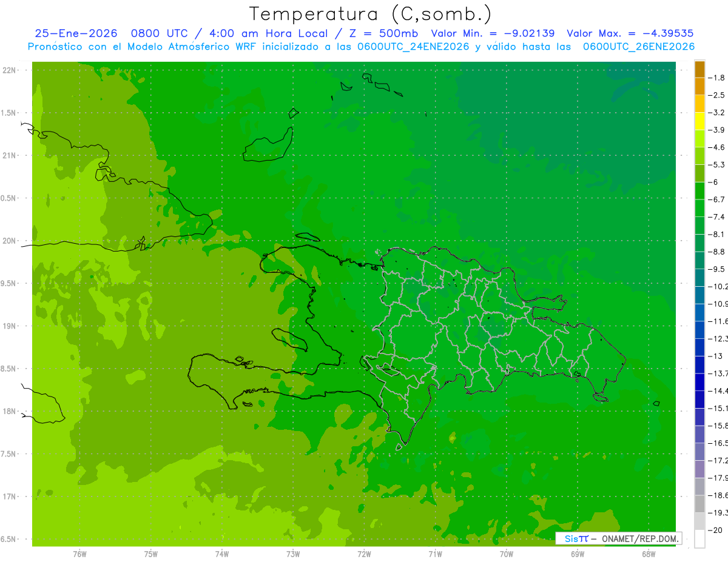Screen dimensions: 728x562
Task: Click the "Temperatura (C,somb.)" title
Action: click(370, 14)
